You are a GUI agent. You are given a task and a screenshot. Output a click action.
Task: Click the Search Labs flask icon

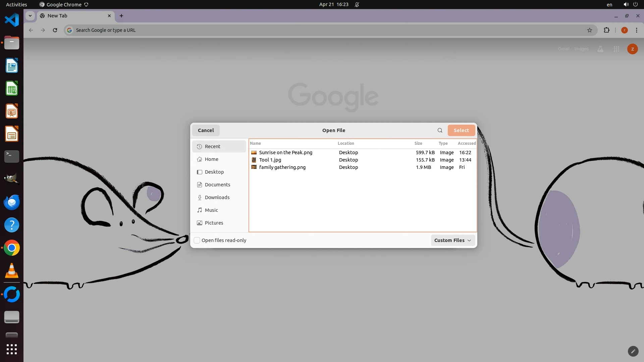(x=600, y=49)
